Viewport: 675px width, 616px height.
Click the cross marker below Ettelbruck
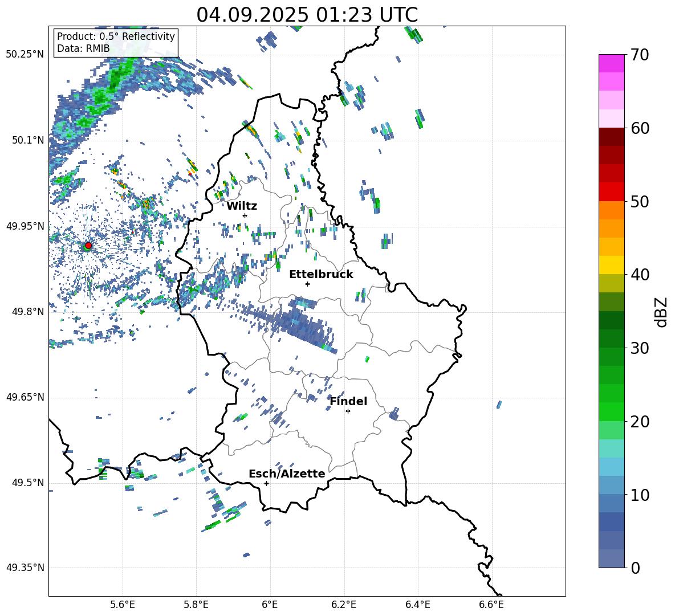pos(307,284)
